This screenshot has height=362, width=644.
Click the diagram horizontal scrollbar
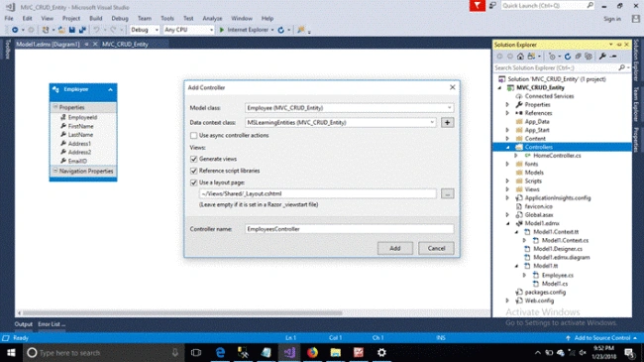tap(182, 313)
